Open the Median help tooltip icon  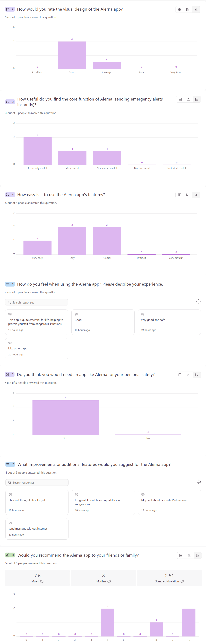point(109,581)
